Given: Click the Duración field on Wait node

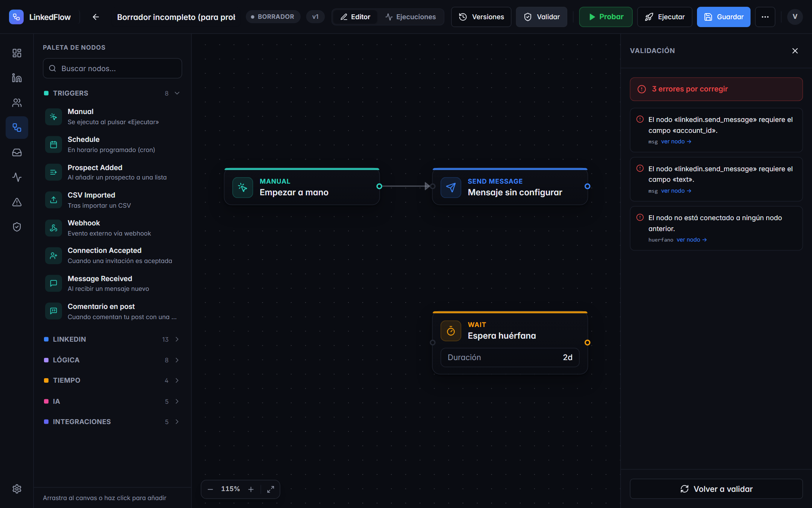Looking at the screenshot, I should click(x=510, y=357).
